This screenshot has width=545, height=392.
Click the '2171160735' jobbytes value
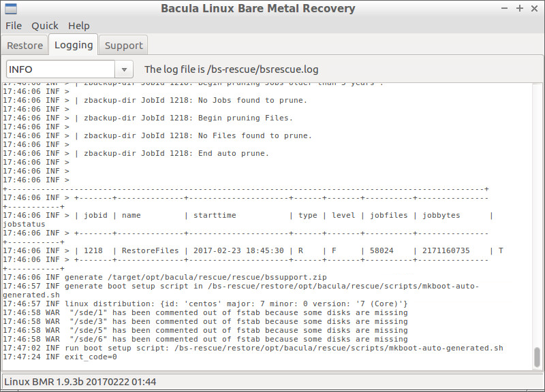click(x=446, y=250)
